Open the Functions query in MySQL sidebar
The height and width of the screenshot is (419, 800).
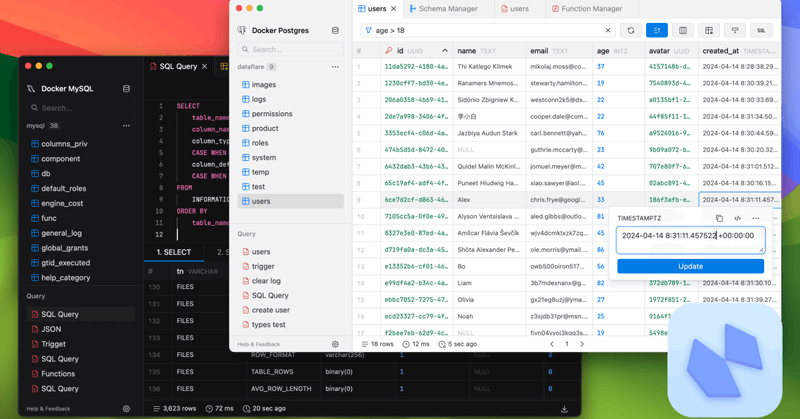pos(81,374)
